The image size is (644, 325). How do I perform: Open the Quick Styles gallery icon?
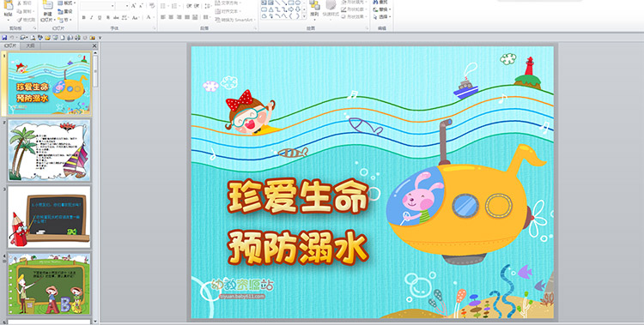pyautogui.click(x=331, y=6)
